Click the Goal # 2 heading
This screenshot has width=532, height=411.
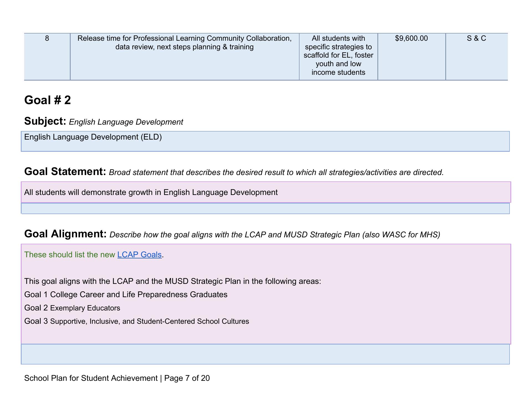47,100
